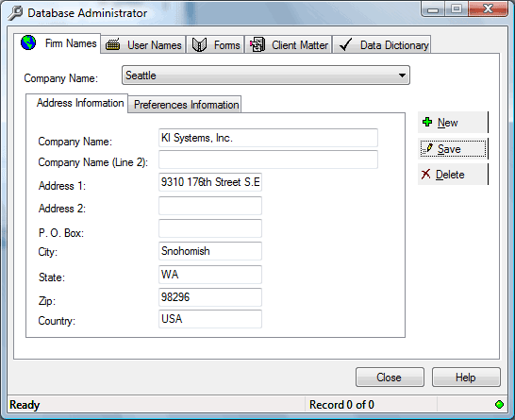
Task: Click the Client Matter document icon
Action: 257,44
